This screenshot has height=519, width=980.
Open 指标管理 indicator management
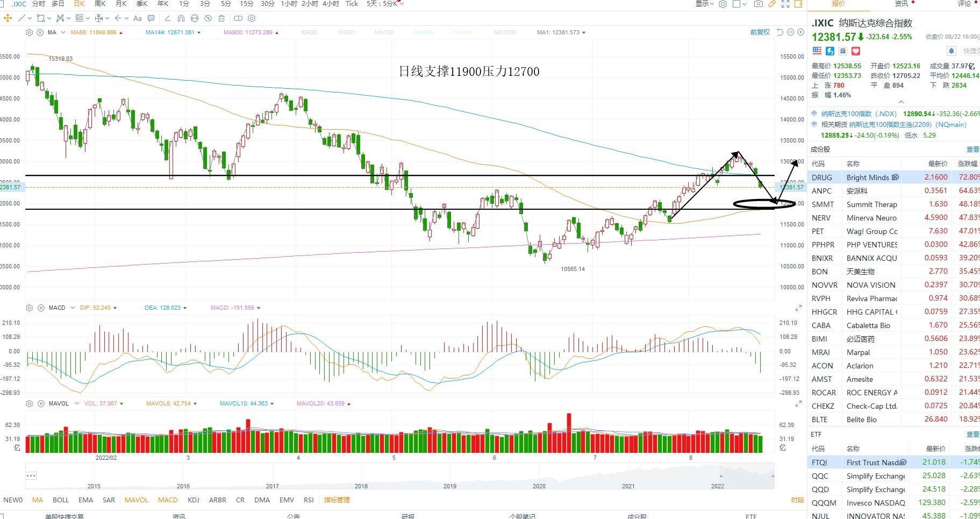(337, 500)
